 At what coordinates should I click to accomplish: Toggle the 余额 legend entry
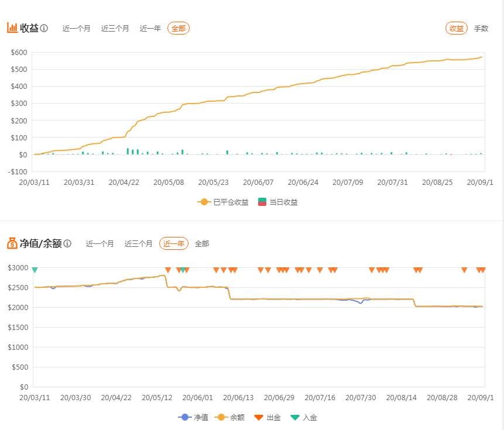coord(229,417)
